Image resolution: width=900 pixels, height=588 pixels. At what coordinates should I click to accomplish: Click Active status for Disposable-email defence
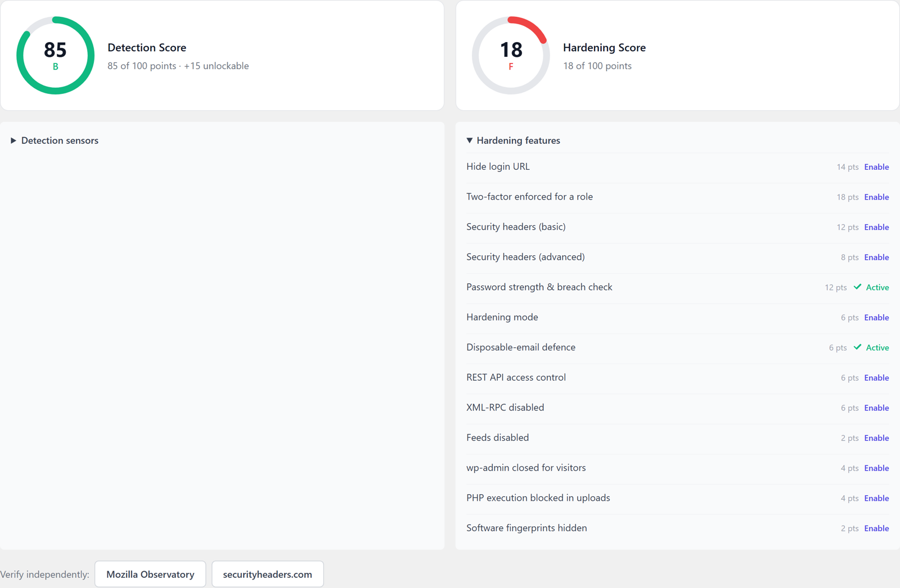point(871,347)
